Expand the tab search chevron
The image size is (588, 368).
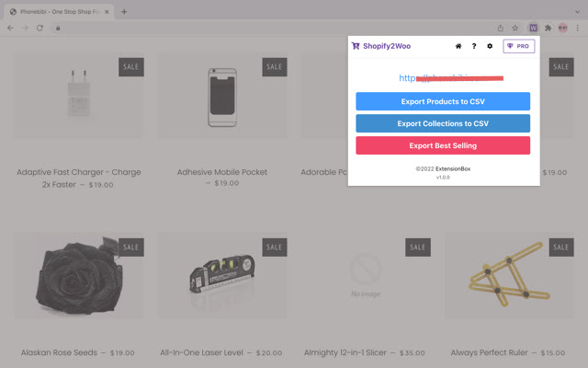click(x=578, y=12)
